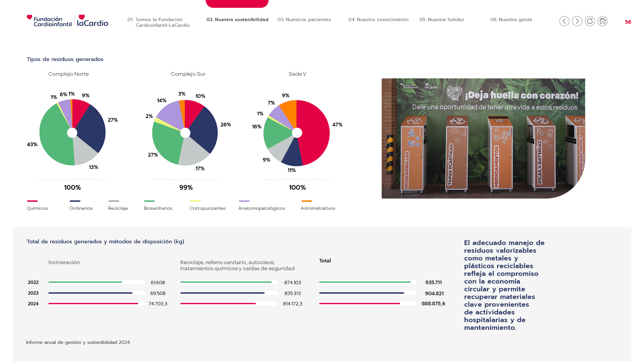This screenshot has height=362, width=644.
Task: Click the 2023 Reciclaje disposal bar
Action: pos(229,293)
